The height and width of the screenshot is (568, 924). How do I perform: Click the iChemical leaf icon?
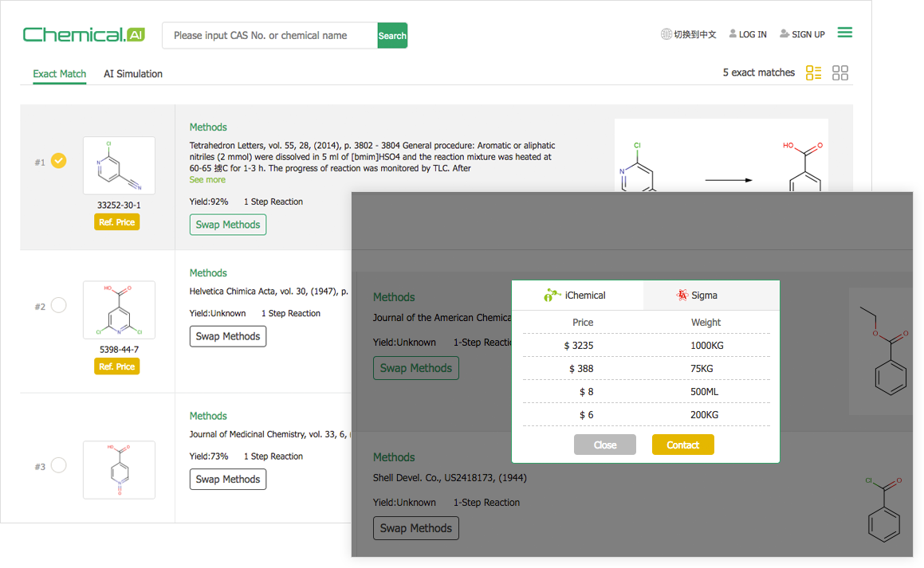552,295
